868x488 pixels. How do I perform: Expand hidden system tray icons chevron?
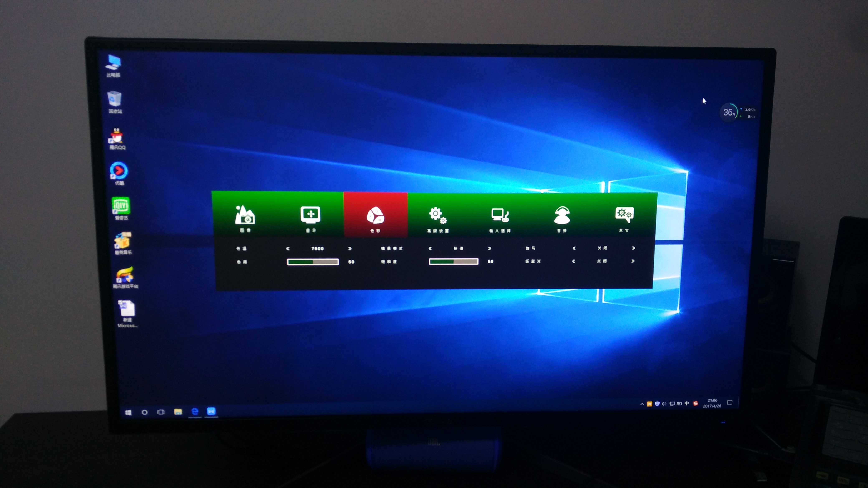(x=642, y=404)
